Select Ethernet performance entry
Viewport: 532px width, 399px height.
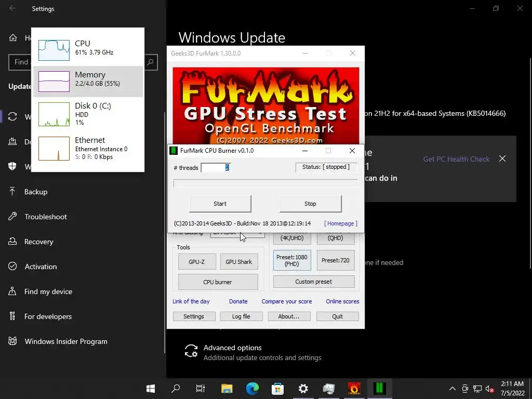click(88, 149)
